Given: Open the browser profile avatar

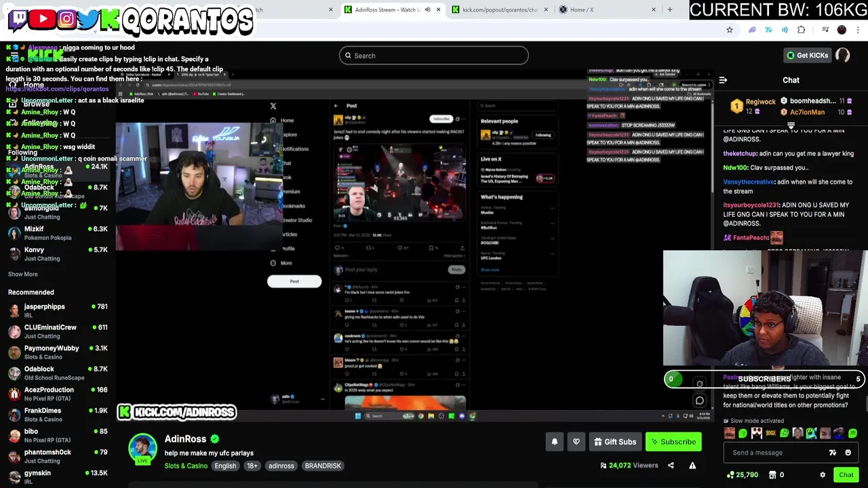Looking at the screenshot, I should 842,30.
